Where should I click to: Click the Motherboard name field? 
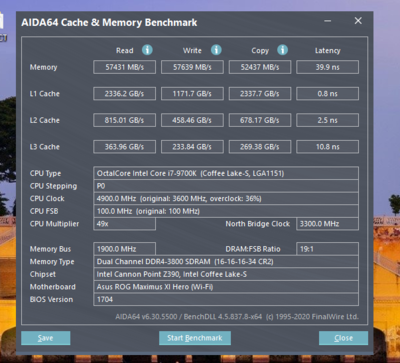click(x=226, y=287)
